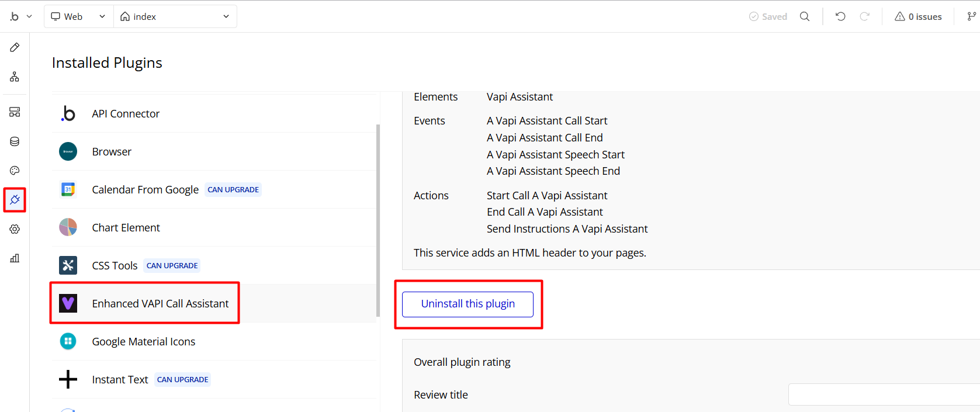This screenshot has height=412, width=980.
Task: Click the undo arrow icon
Action: point(840,16)
